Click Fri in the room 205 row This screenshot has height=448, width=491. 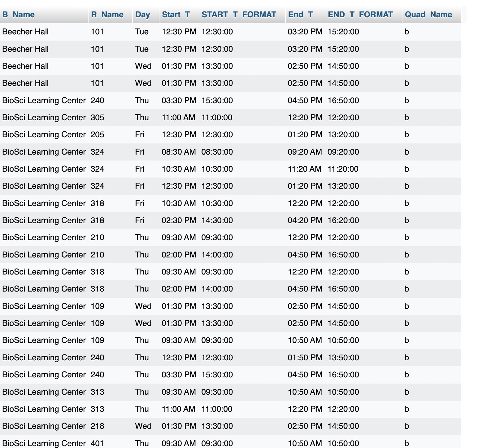[140, 134]
